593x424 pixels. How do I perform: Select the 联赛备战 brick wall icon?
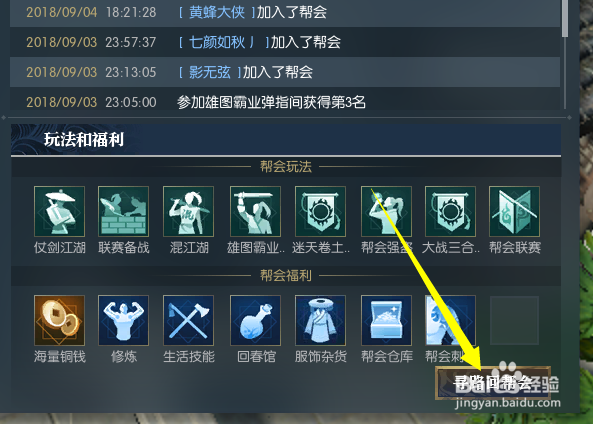click(x=123, y=211)
